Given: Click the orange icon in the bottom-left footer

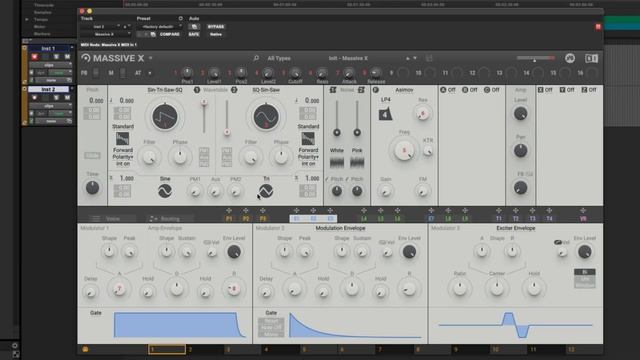Looking at the screenshot, I should point(85,349).
